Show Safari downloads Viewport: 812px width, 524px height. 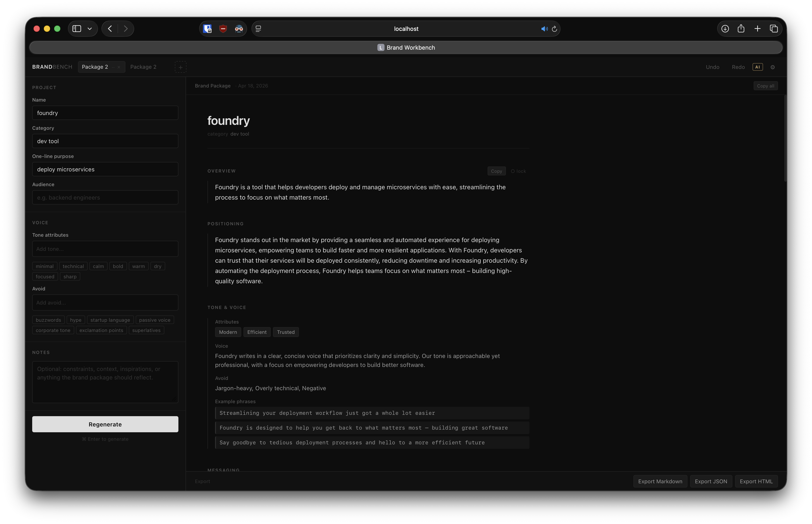(725, 29)
